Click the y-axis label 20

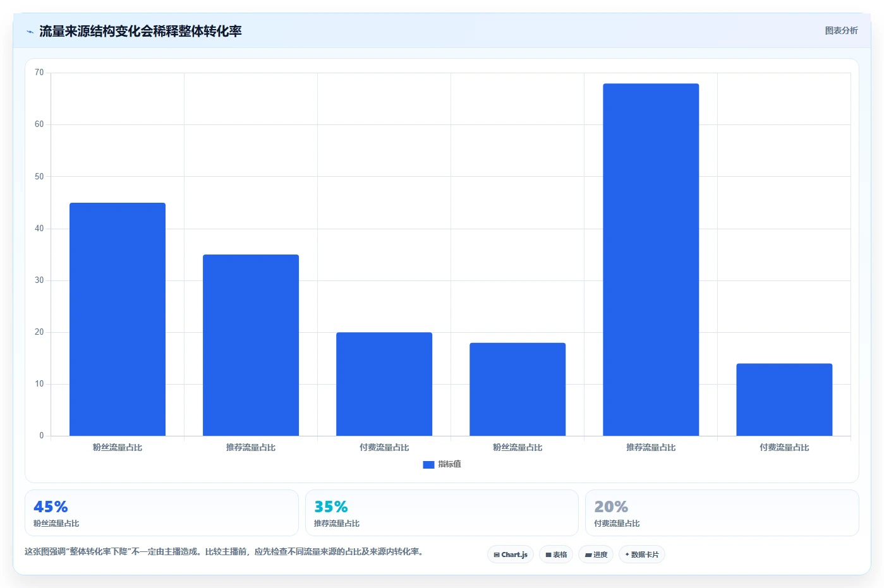point(39,332)
